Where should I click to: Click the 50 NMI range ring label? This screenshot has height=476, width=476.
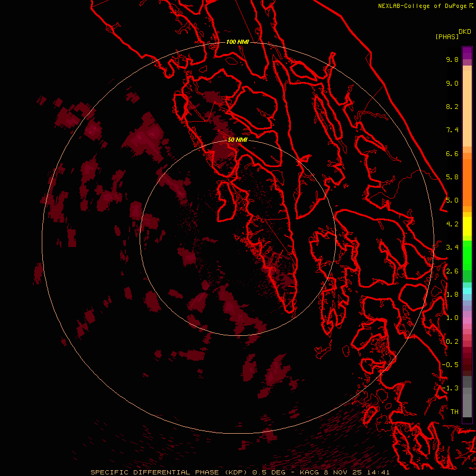[237, 140]
